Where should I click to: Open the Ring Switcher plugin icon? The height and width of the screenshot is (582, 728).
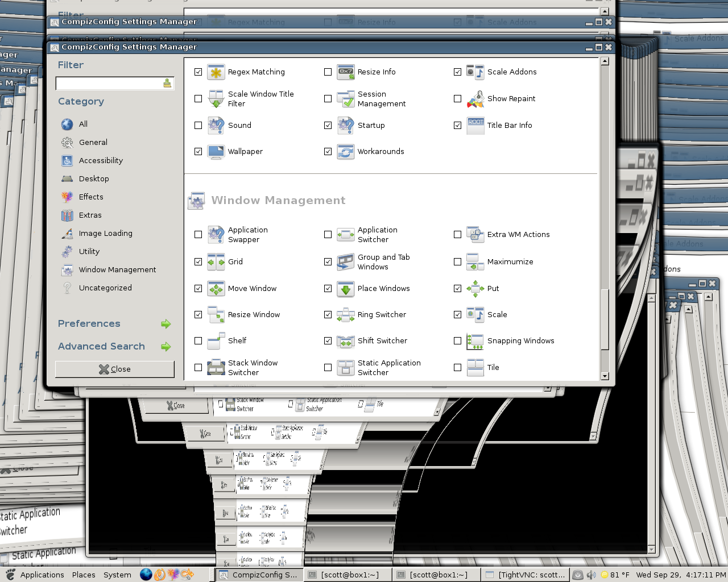(x=346, y=315)
